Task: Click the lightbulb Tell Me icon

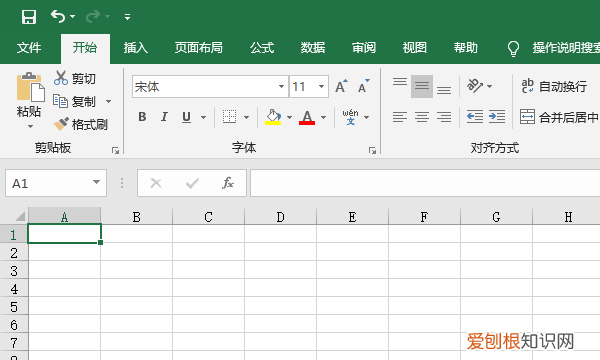Action: pyautogui.click(x=513, y=49)
